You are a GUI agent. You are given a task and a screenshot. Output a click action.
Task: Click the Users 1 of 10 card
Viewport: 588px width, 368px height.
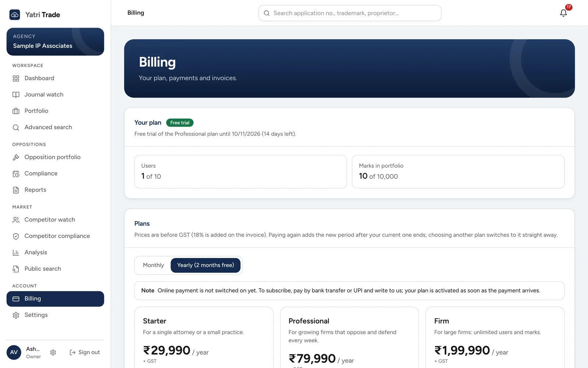click(x=241, y=171)
